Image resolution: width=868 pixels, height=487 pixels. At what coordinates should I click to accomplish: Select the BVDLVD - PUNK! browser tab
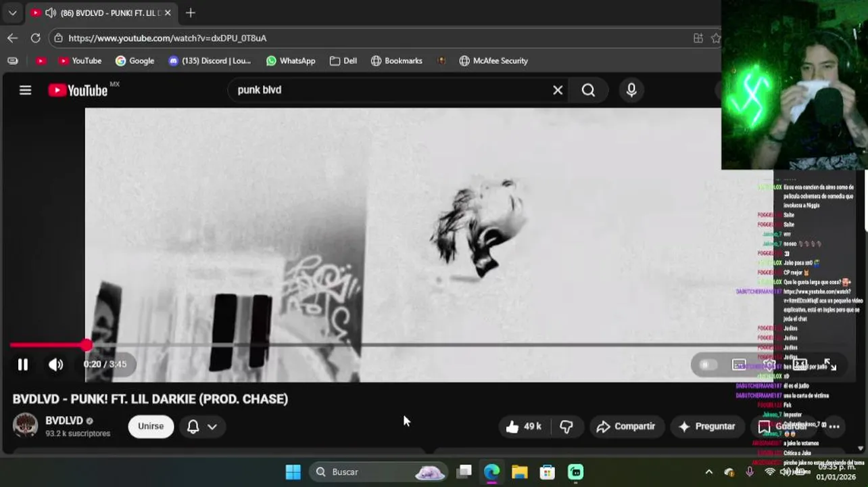point(101,13)
